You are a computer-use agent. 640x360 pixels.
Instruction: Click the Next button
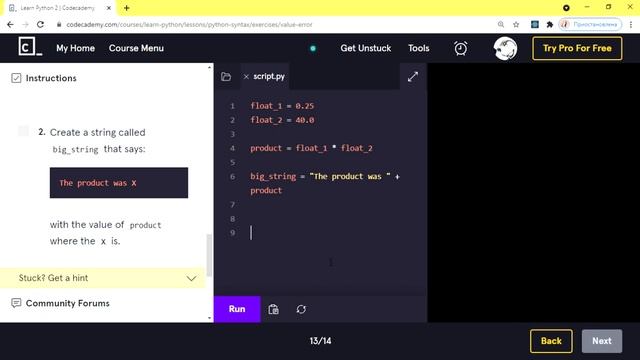pyautogui.click(x=602, y=341)
